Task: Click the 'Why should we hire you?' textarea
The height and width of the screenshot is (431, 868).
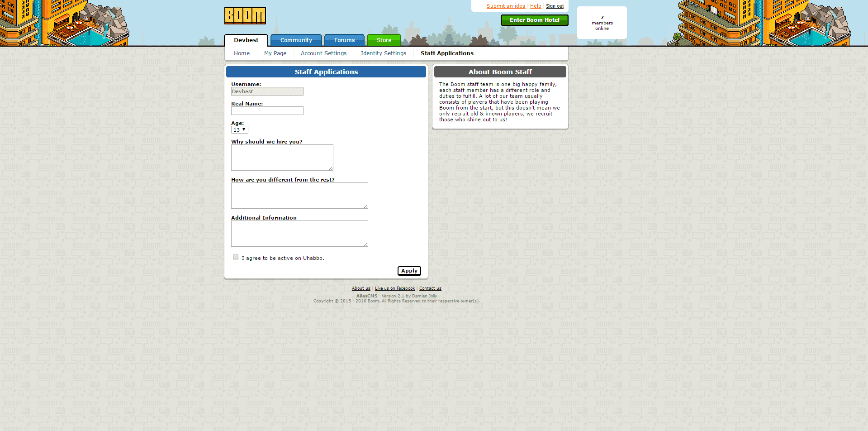Action: click(x=282, y=158)
